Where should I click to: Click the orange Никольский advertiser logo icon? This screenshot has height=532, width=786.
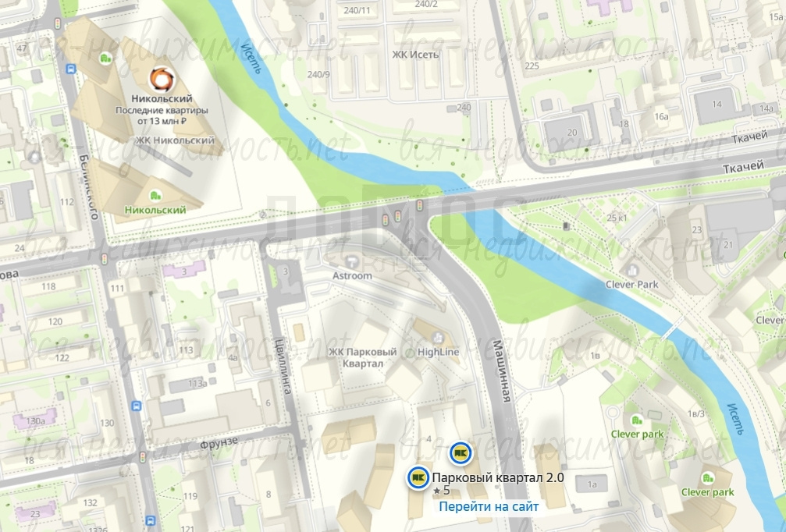[x=162, y=79]
